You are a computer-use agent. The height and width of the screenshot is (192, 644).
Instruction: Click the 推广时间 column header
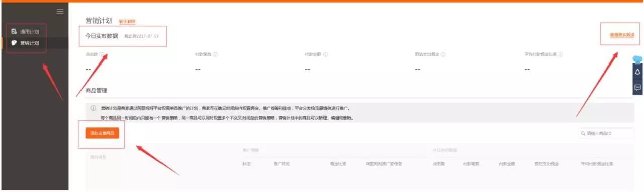click(281, 164)
